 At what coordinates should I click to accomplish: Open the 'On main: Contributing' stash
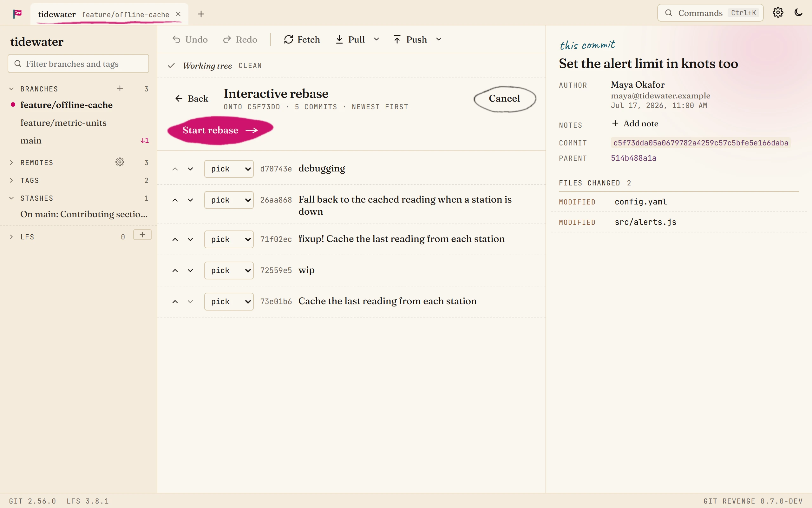click(84, 214)
